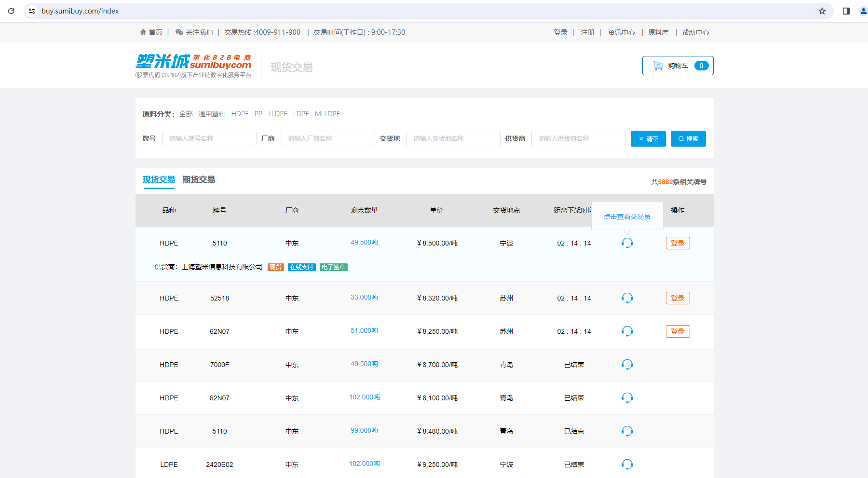Click quantity 33.000吨 in 52518 row
Screen dimensions: 868x478
click(x=364, y=298)
